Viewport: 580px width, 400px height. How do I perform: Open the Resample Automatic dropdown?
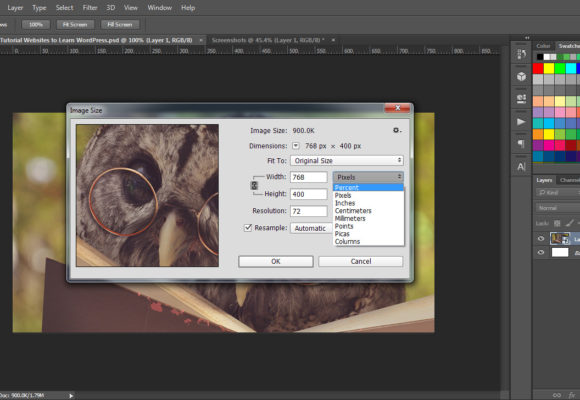click(x=312, y=228)
